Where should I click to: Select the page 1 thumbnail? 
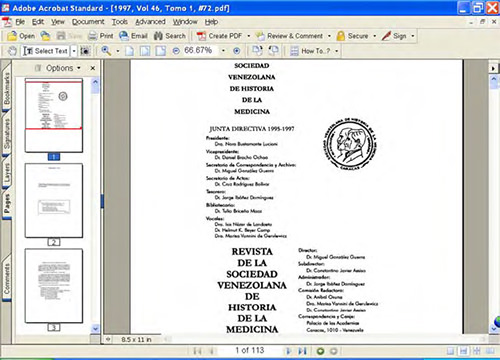[54, 115]
